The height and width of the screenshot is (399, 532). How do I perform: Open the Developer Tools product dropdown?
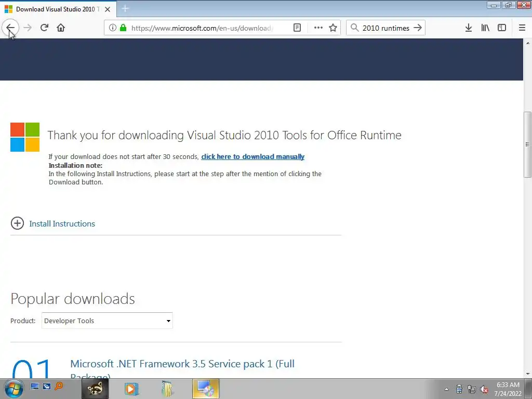coord(107,321)
